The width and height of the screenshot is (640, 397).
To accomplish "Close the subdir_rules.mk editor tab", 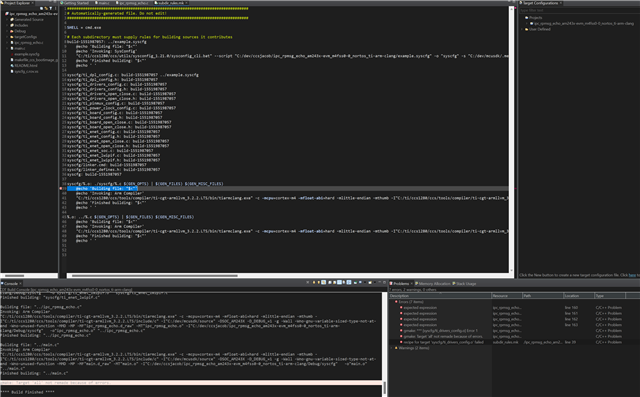I will point(187,3).
